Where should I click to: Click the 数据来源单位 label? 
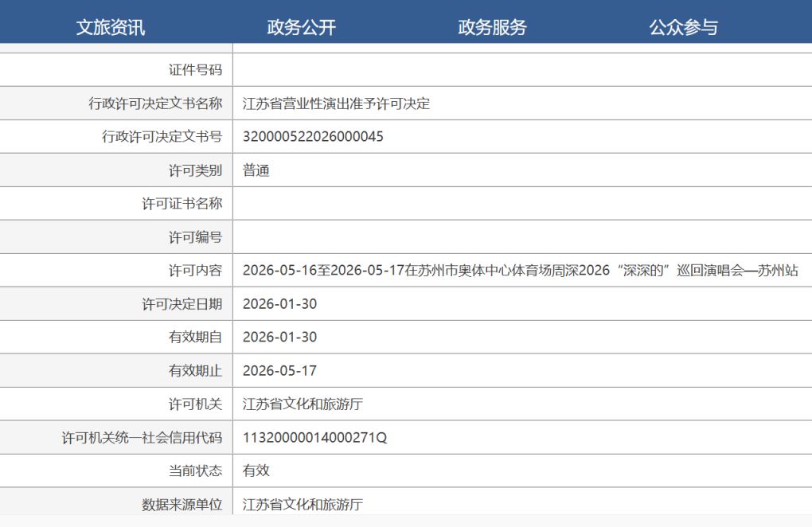pyautogui.click(x=182, y=504)
